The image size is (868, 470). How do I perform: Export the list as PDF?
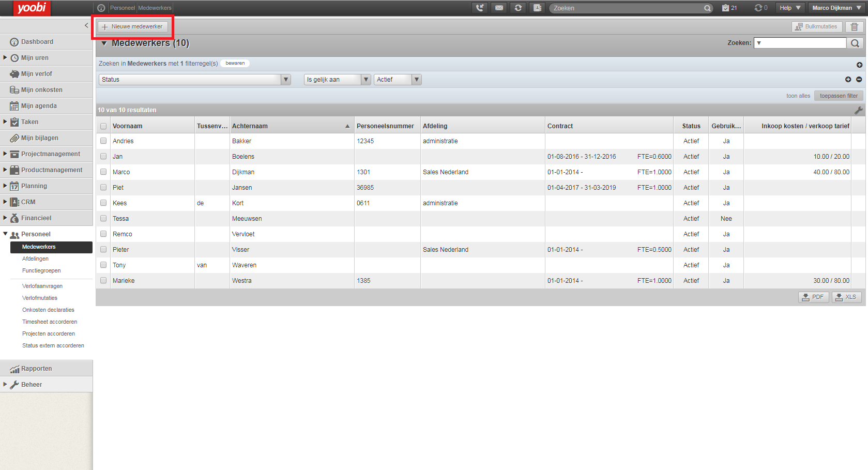[x=814, y=297]
